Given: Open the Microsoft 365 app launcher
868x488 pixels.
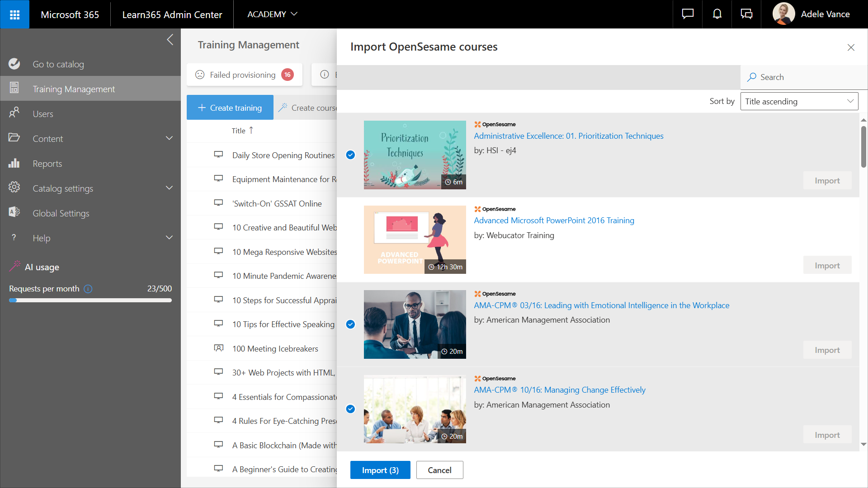Looking at the screenshot, I should [14, 14].
